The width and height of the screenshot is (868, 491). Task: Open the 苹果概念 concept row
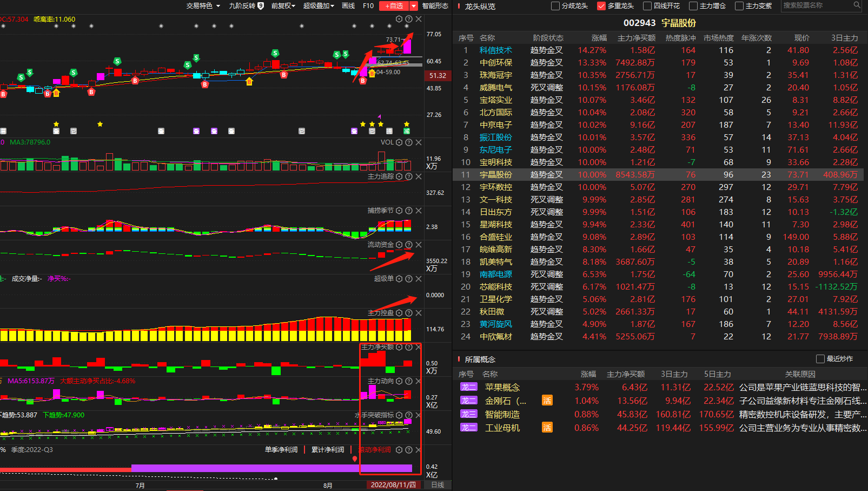click(x=660, y=387)
